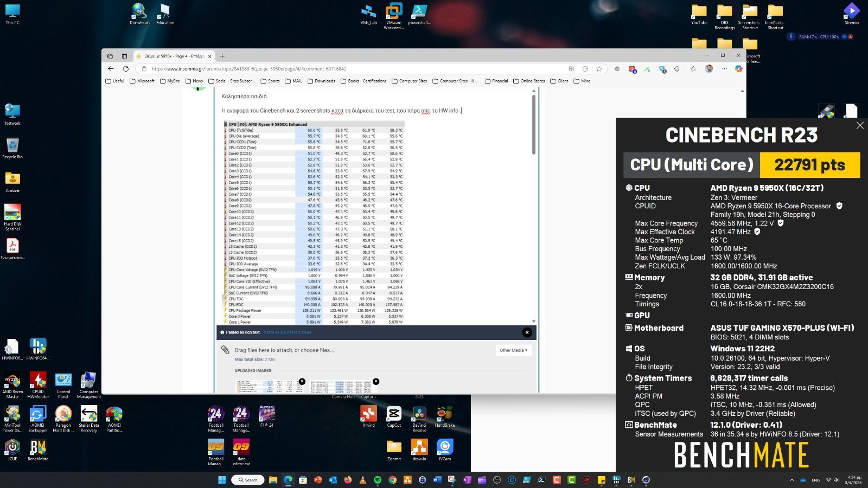This screenshot has height=488, width=868.
Task: Select the DaVinci Resolve desktop icon
Action: 419,419
